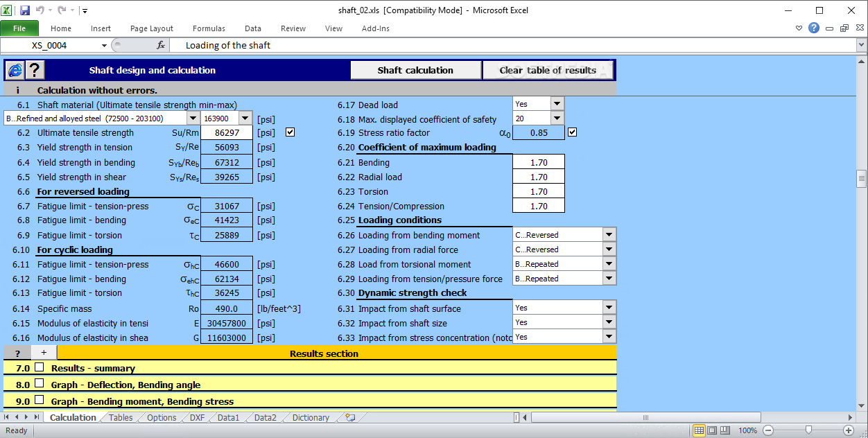Image resolution: width=868 pixels, height=438 pixels.
Task: Click the question mark beside Results section
Action: pos(17,353)
